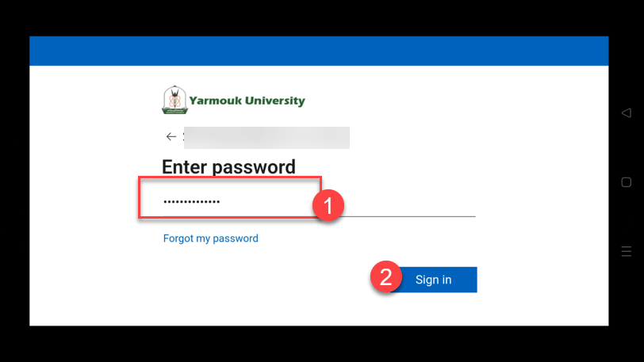Tap the Android home square navigation icon
Image resolution: width=644 pixels, height=362 pixels.
point(626,182)
